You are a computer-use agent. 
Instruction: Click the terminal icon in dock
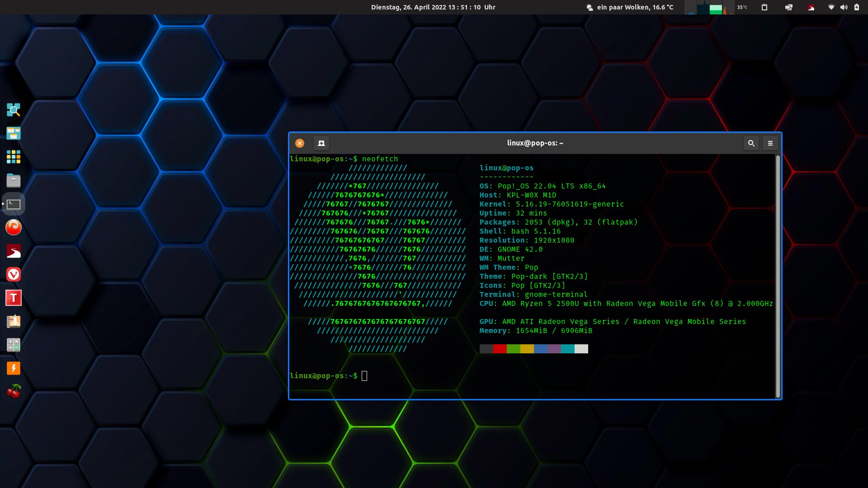point(14,204)
